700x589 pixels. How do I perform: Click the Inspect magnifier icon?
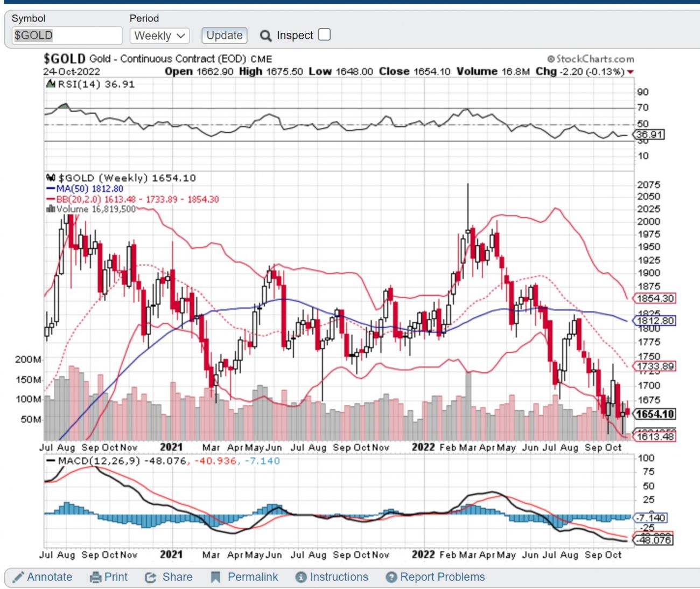click(x=265, y=36)
